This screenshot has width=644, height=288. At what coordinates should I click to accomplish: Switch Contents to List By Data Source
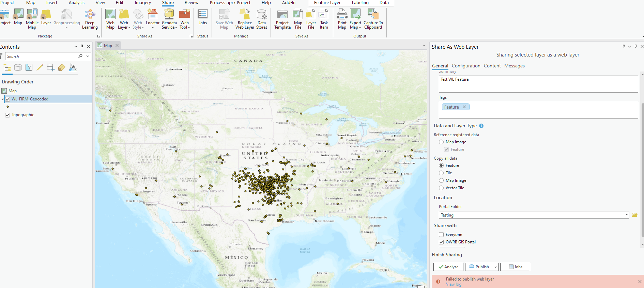(18, 67)
